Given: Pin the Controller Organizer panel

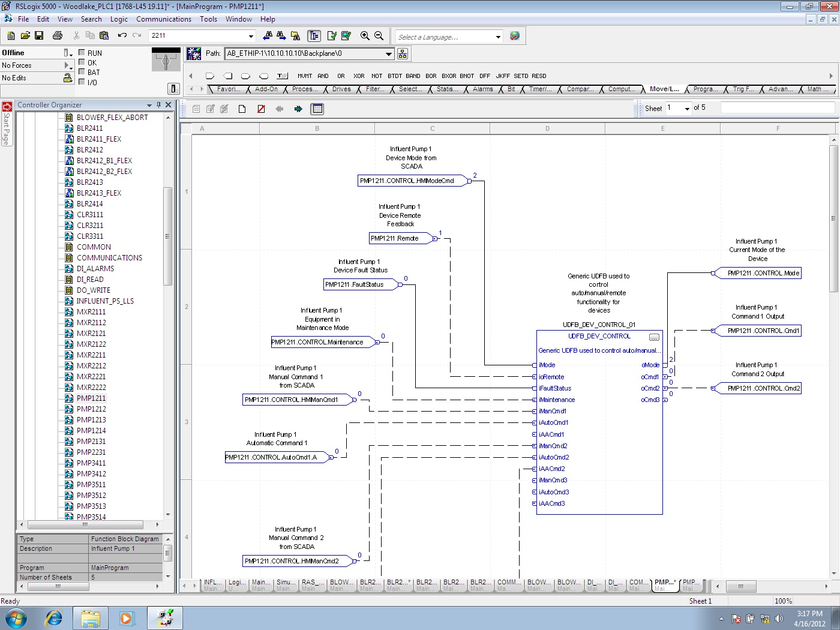Looking at the screenshot, I should pyautogui.click(x=158, y=105).
